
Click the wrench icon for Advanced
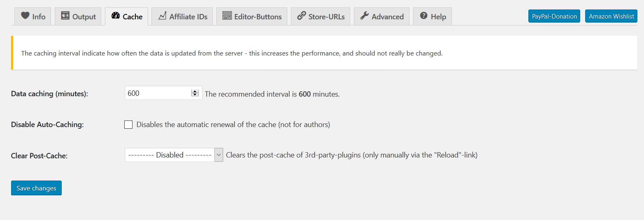pyautogui.click(x=364, y=16)
